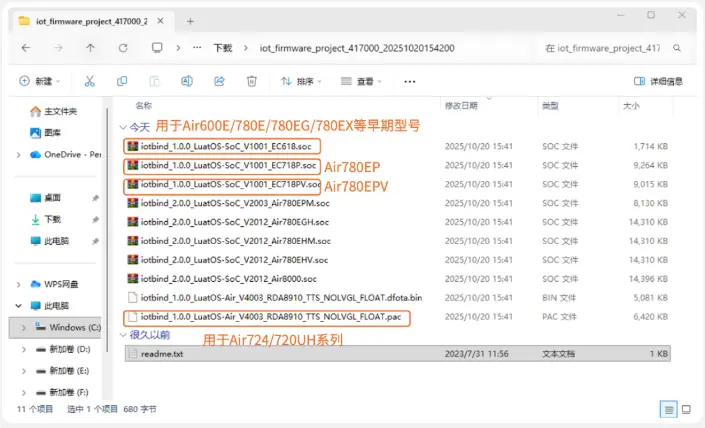Switch to details list view icon

pyautogui.click(x=669, y=409)
